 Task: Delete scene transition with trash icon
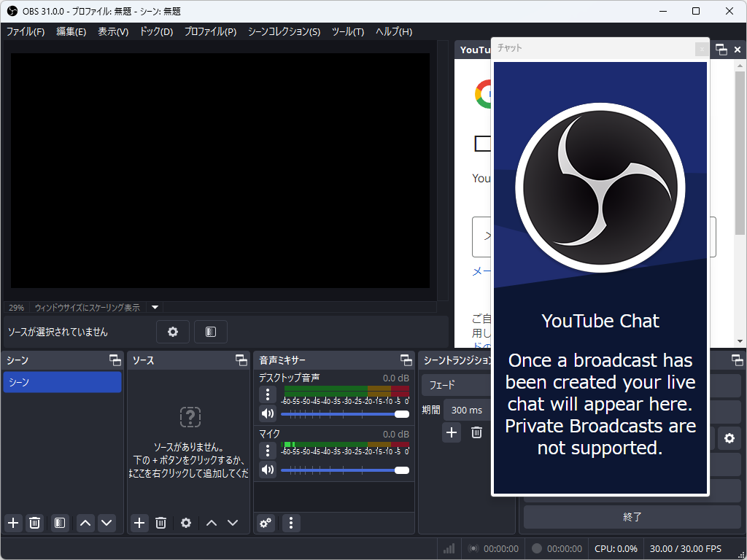click(476, 432)
